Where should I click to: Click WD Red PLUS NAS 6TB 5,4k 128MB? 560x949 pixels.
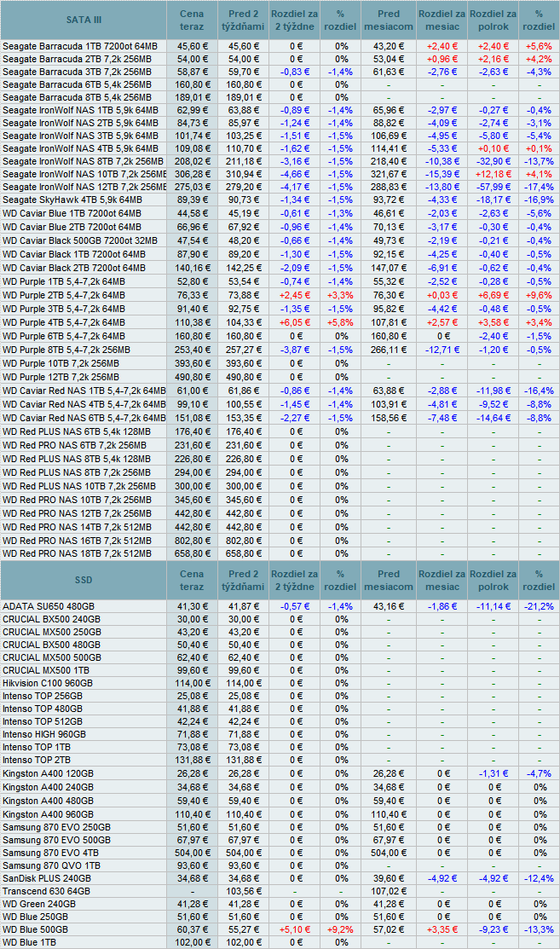click(x=76, y=431)
